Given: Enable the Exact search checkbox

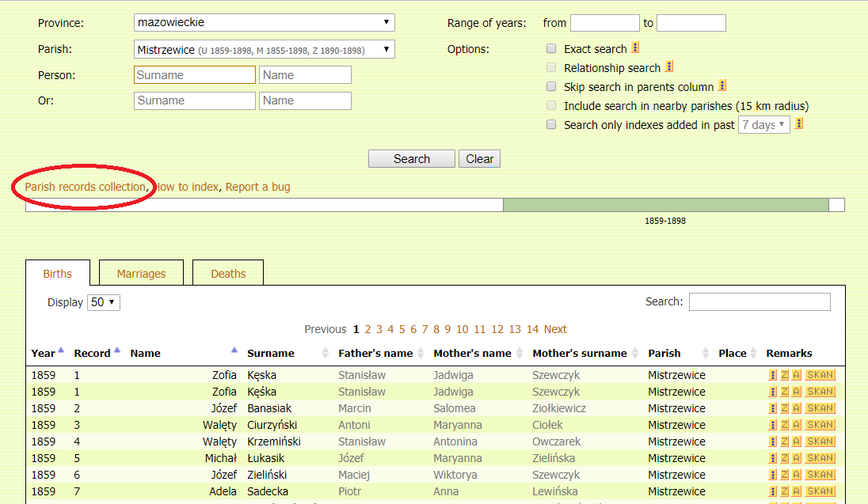Looking at the screenshot, I should (551, 49).
